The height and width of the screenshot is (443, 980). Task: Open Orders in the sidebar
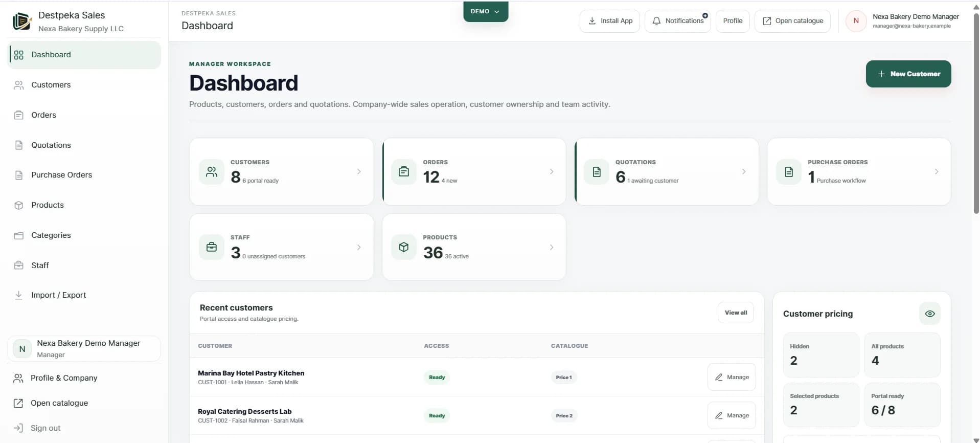click(84, 115)
